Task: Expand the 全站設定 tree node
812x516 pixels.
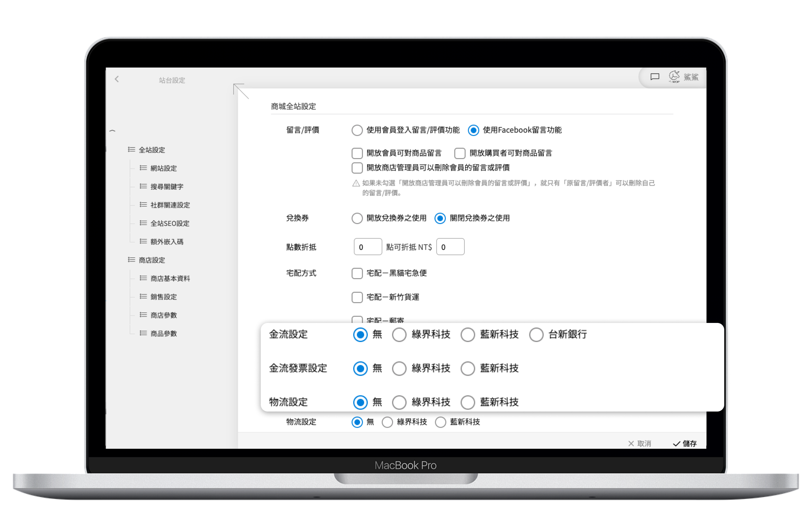Action: coord(152,150)
